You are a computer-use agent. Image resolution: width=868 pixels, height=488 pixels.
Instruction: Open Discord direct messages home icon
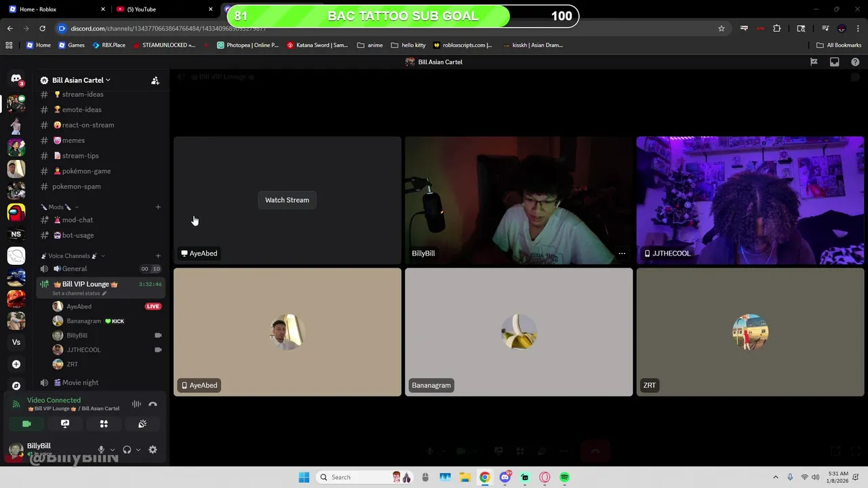tap(16, 79)
